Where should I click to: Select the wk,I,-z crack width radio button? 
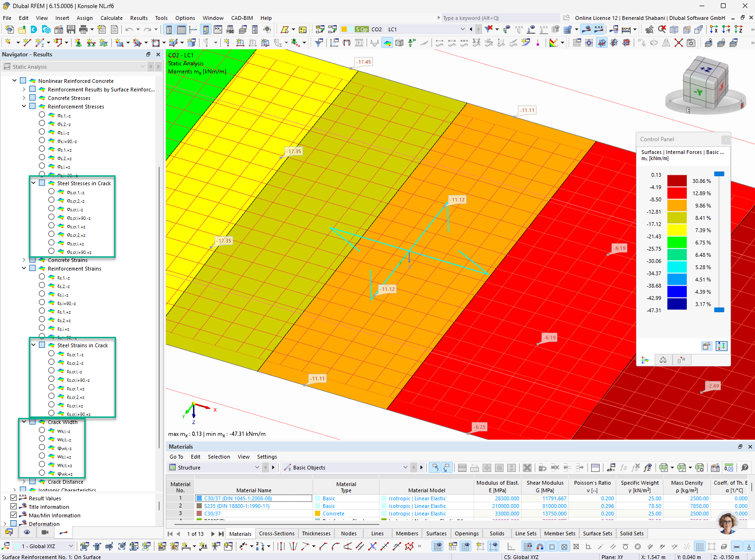(x=42, y=430)
